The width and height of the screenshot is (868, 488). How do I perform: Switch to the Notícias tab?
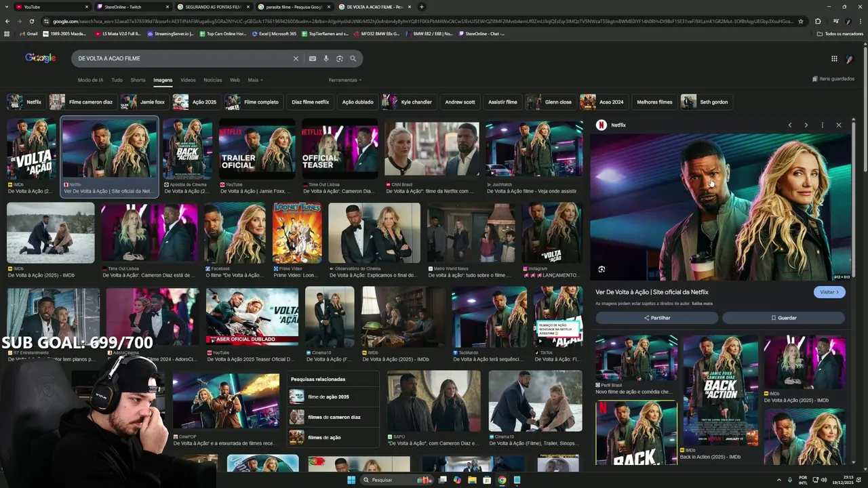tap(213, 80)
